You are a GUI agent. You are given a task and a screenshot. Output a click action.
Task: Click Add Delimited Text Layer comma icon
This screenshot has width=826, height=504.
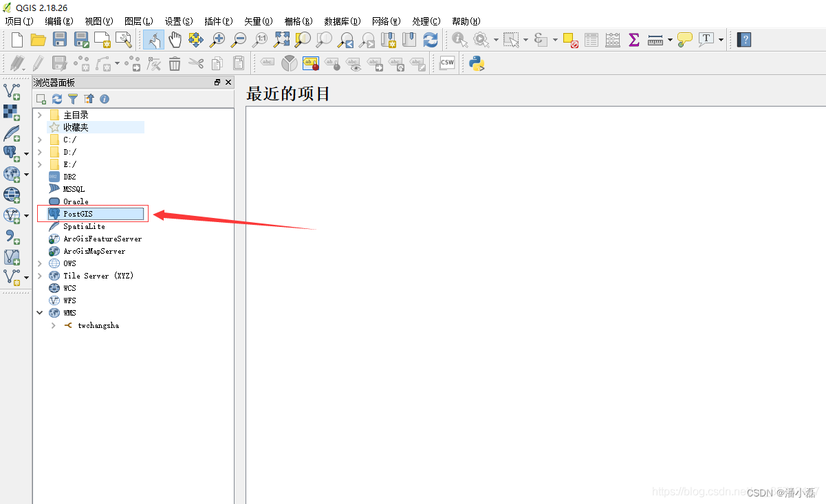(x=12, y=236)
